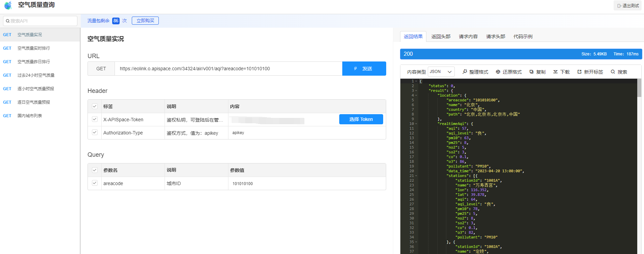Click the 流量包剩余 label

(98, 21)
